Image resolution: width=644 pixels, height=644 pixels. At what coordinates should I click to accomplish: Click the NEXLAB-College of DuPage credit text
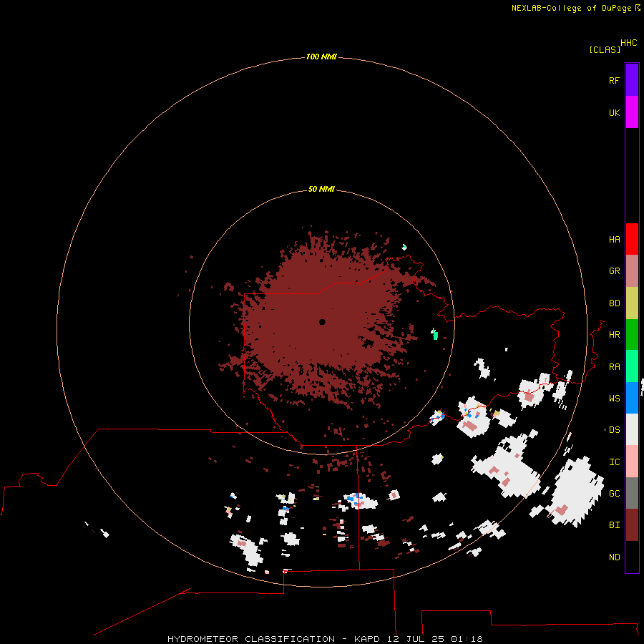571,8
